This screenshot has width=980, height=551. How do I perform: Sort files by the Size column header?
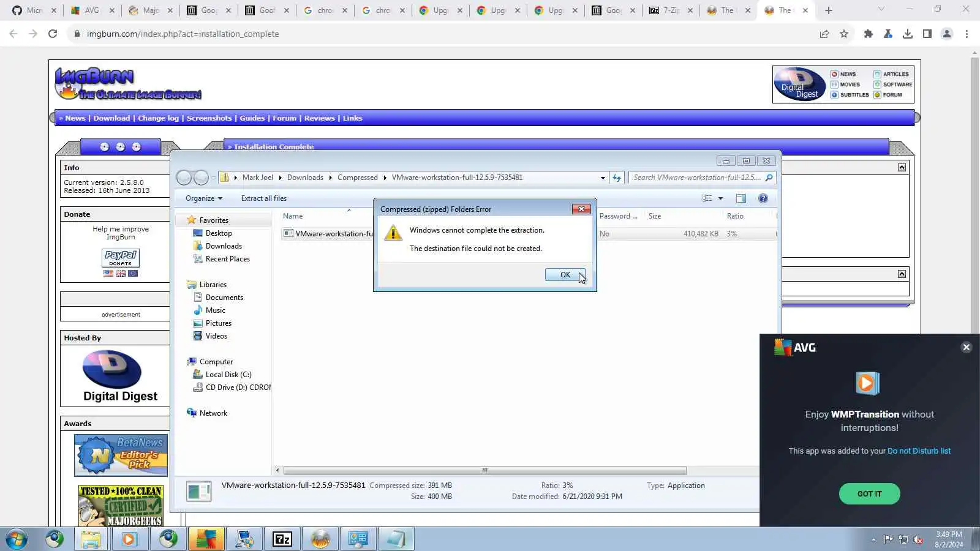pos(655,216)
